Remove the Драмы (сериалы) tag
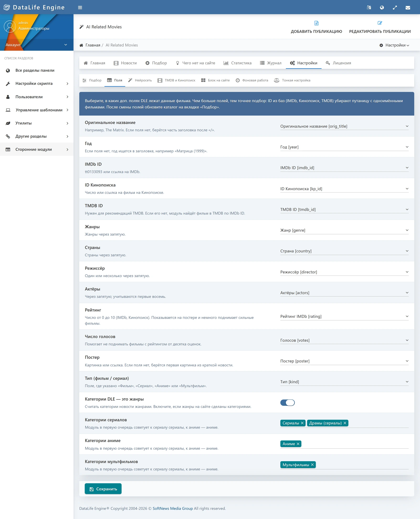The height and width of the screenshot is (519, 420). tap(345, 423)
